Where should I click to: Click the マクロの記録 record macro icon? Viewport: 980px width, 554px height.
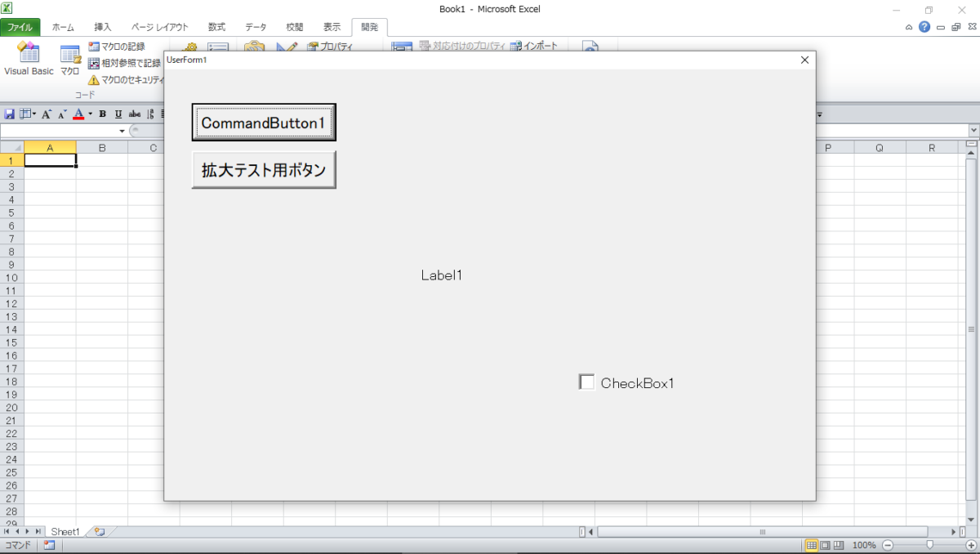tap(94, 47)
